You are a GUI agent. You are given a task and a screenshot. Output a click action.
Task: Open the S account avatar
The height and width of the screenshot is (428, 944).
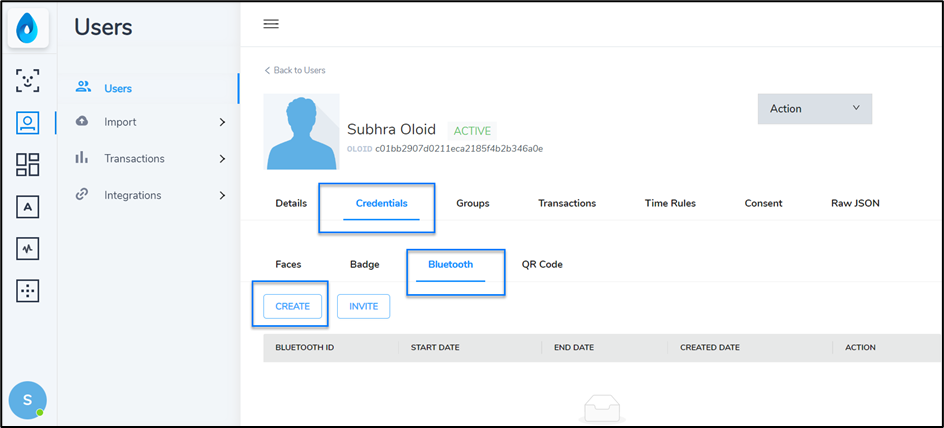[28, 400]
